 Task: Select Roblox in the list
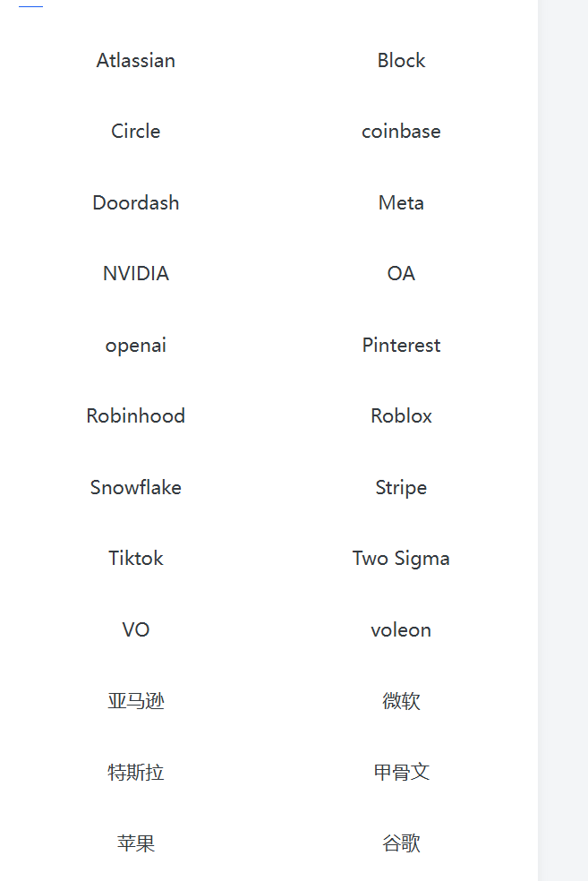[401, 416]
